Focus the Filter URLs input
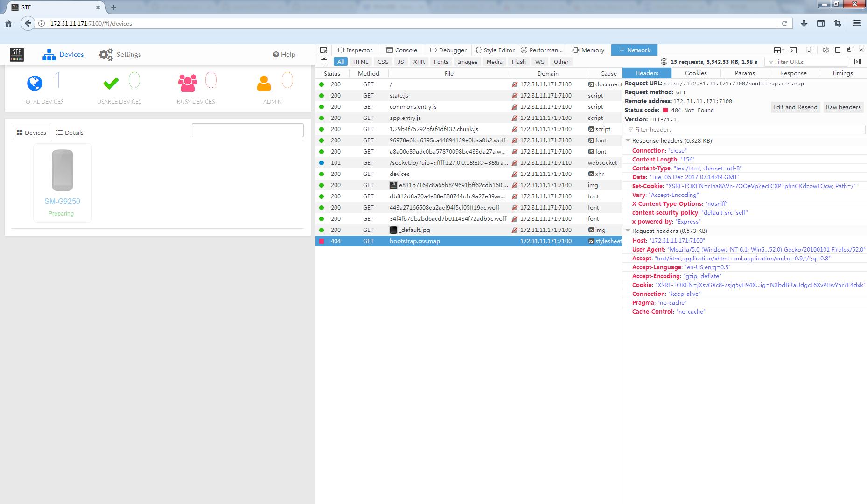 point(806,62)
